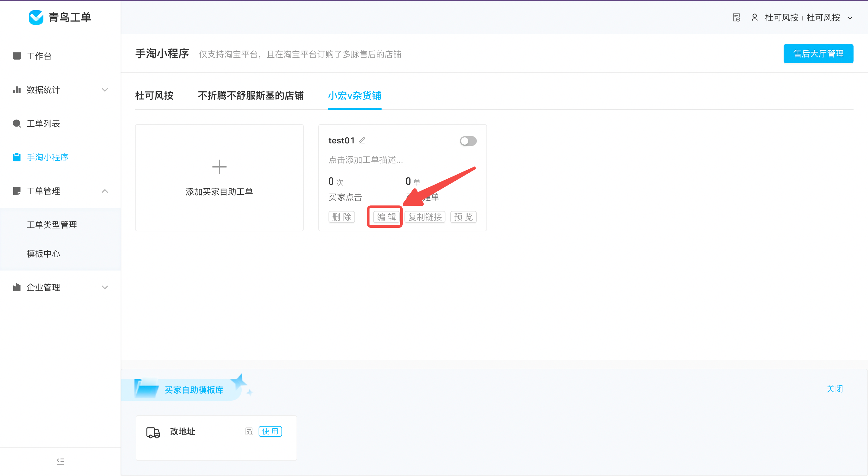Click the truck icon for 改地址

click(x=153, y=432)
